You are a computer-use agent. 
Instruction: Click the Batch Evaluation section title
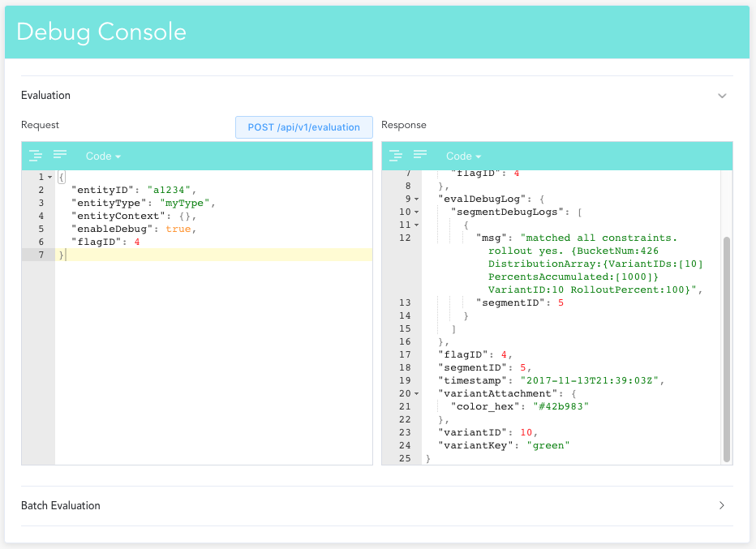(x=61, y=505)
